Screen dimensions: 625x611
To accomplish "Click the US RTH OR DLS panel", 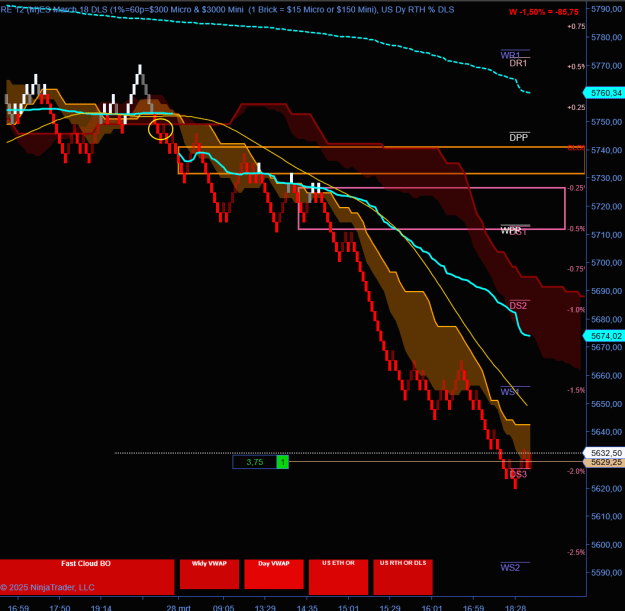I will (403, 577).
